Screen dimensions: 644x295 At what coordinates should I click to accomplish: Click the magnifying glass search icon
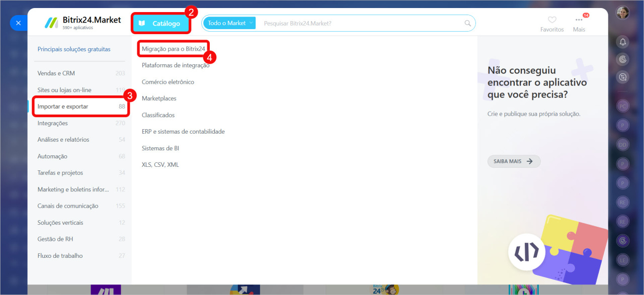(468, 23)
